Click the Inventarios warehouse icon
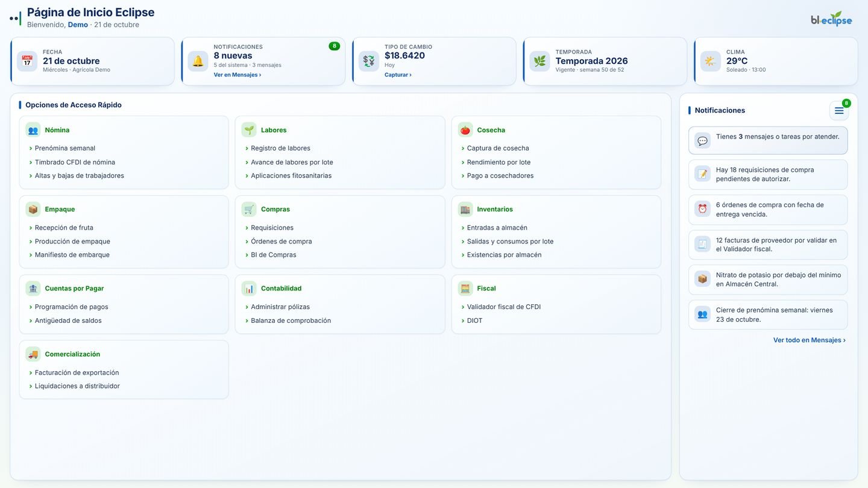Image resolution: width=868 pixels, height=488 pixels. pos(465,210)
